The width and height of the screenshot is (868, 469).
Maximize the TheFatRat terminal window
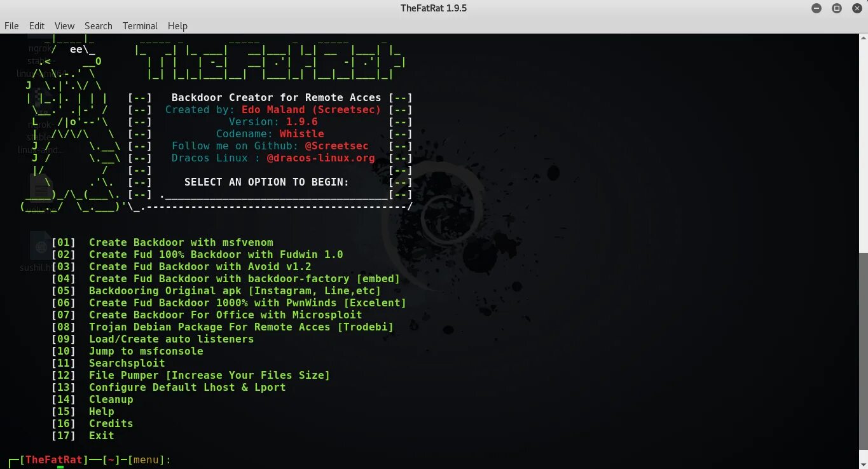[x=837, y=8]
